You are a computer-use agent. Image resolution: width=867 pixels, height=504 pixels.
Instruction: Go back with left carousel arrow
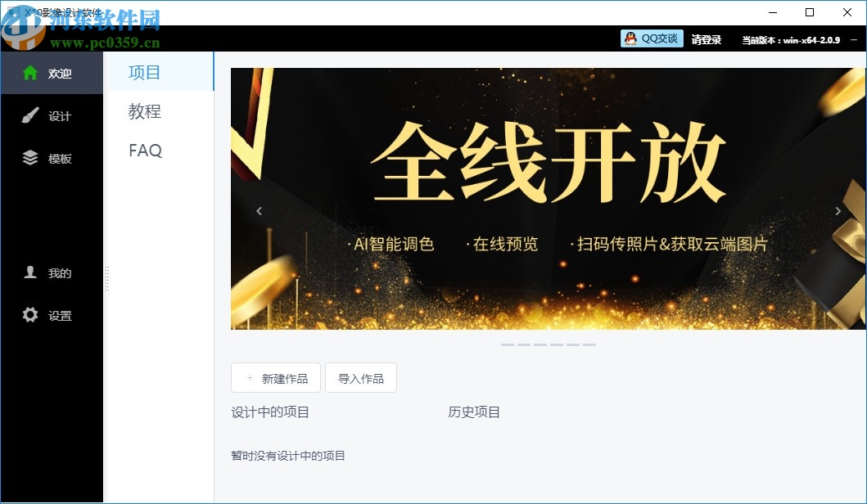259,210
